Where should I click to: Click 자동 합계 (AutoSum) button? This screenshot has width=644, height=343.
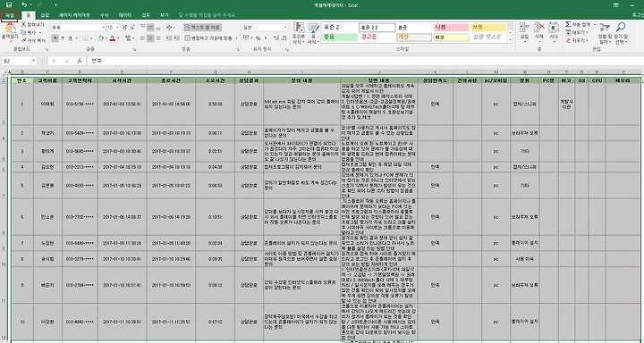point(579,25)
